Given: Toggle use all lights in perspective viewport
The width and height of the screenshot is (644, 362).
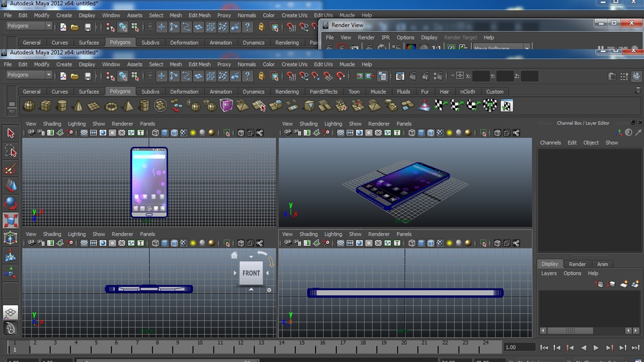Looking at the screenshot, I should click(x=449, y=133).
